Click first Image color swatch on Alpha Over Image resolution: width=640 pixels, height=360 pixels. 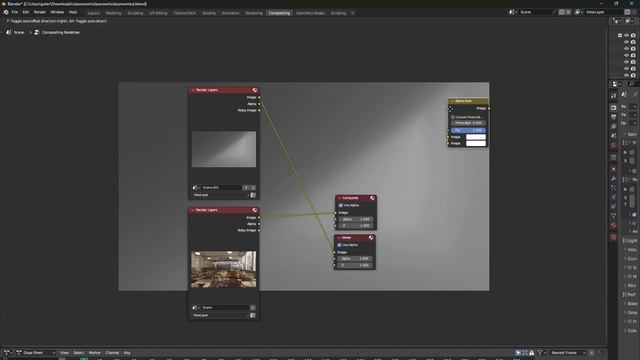[x=476, y=137]
